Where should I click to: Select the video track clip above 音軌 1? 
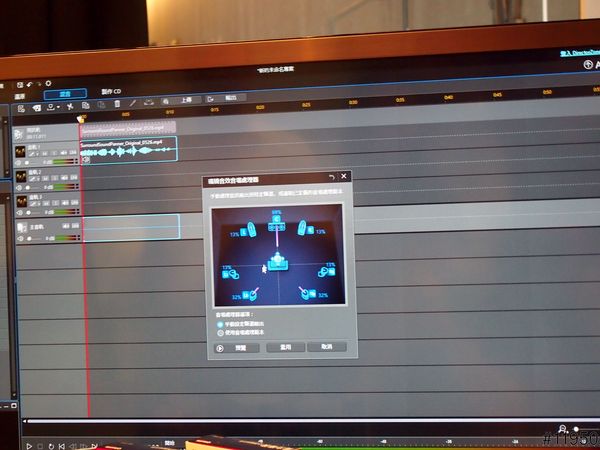[x=128, y=128]
